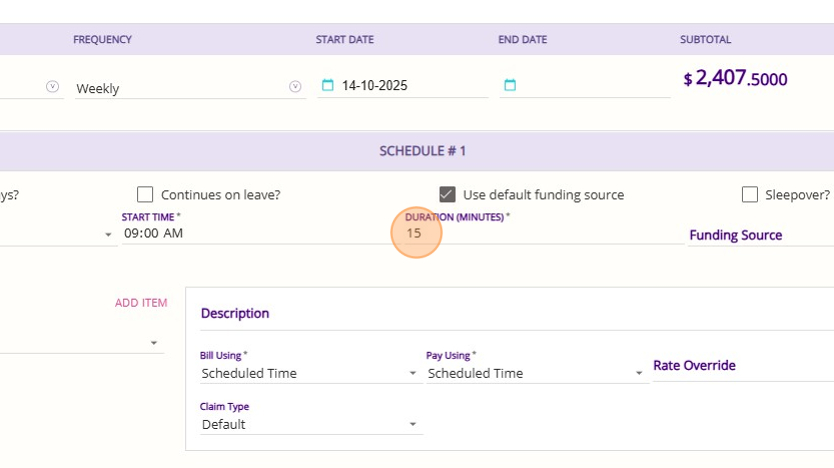Open the Start Date calendar picker icon

click(327, 86)
